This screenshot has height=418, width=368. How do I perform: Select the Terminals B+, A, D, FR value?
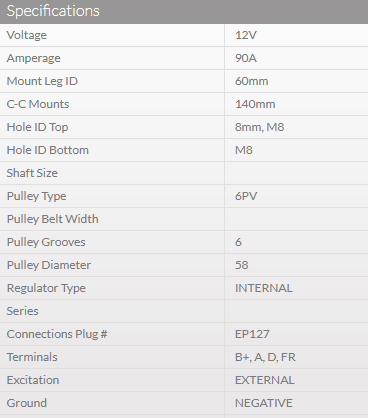coord(265,357)
